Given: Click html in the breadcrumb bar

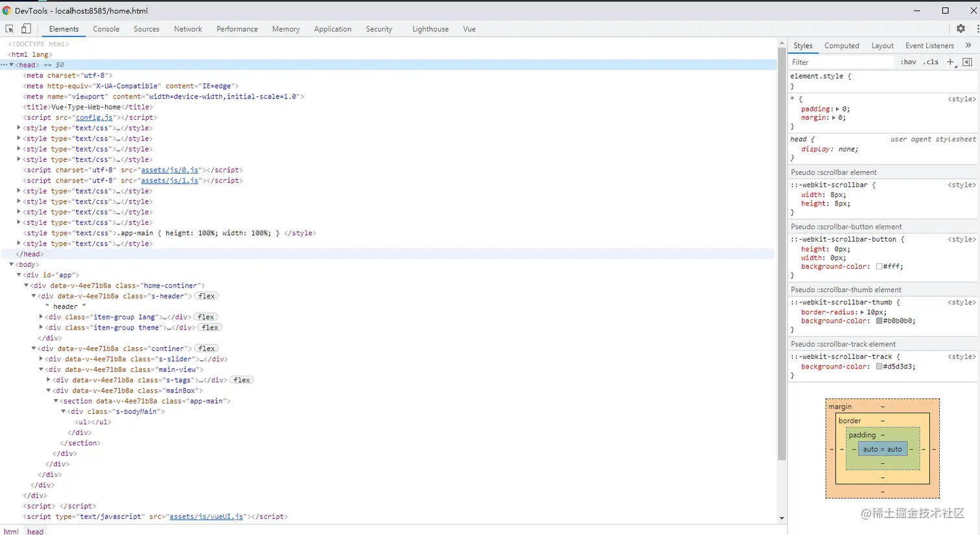Looking at the screenshot, I should click(x=11, y=531).
